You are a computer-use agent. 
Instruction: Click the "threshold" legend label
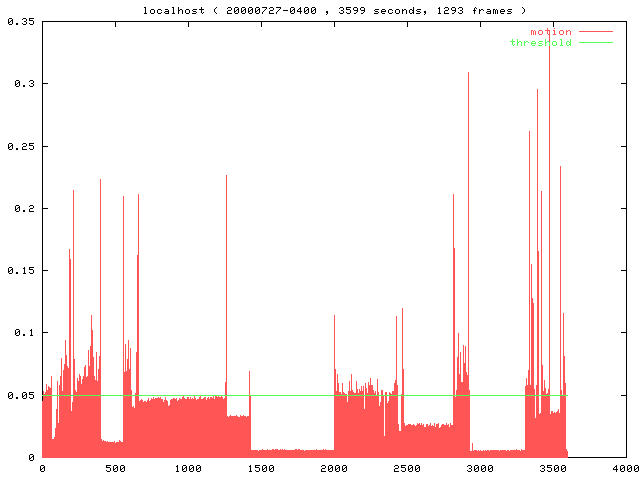540,43
